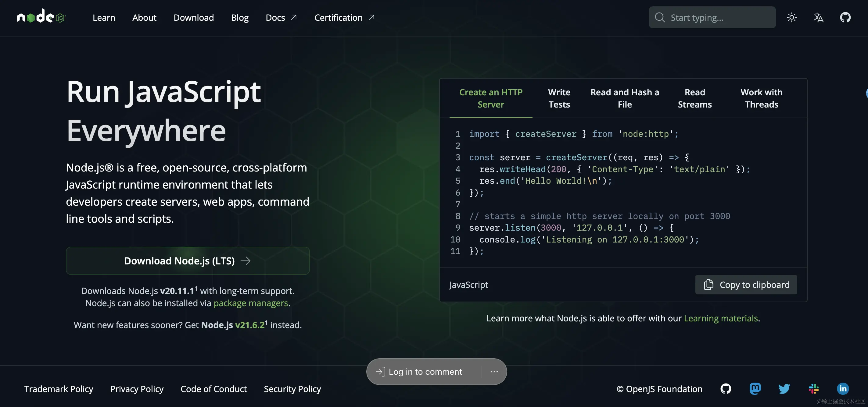Open the Slack icon in the footer

813,389
